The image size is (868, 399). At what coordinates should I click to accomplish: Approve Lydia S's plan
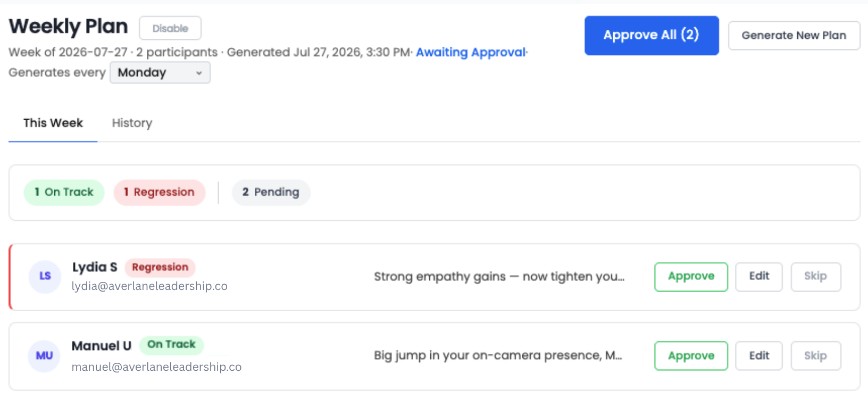691,277
